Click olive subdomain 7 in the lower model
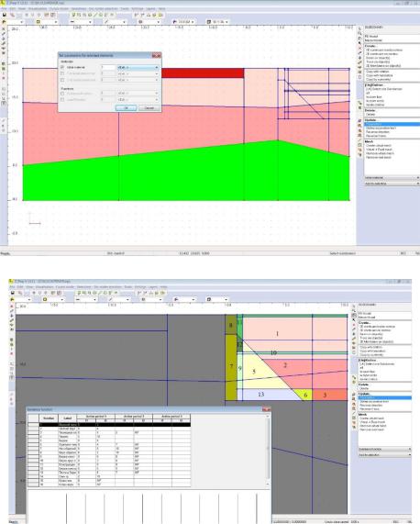420x524 pixels. click(x=231, y=367)
